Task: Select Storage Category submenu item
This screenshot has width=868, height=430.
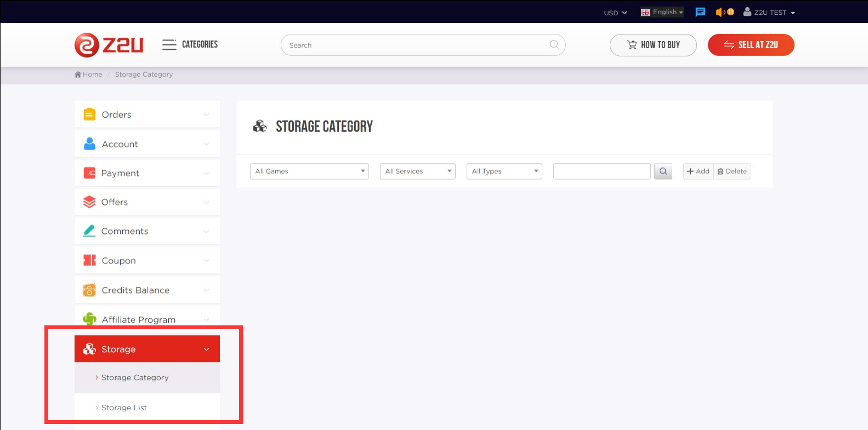Action: click(x=134, y=377)
